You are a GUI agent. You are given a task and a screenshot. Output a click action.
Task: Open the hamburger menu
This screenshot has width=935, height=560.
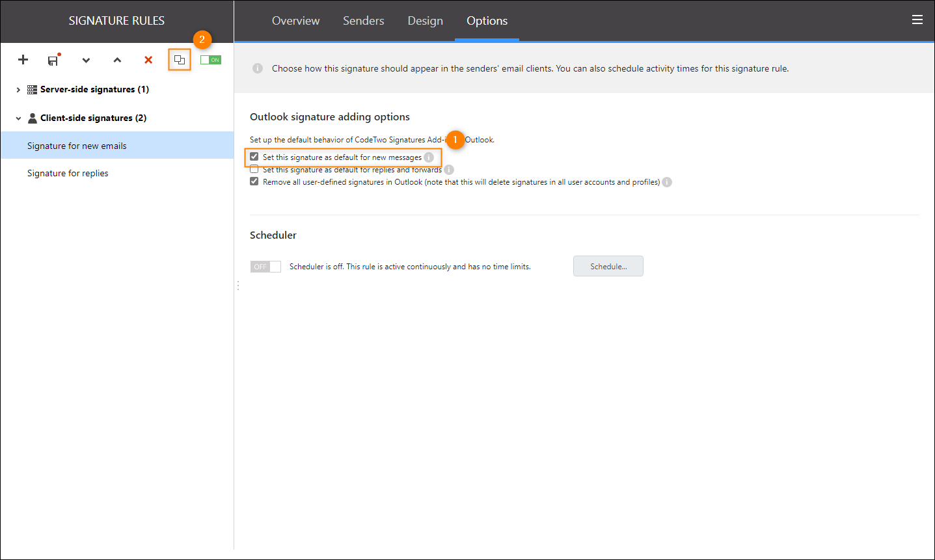[917, 20]
